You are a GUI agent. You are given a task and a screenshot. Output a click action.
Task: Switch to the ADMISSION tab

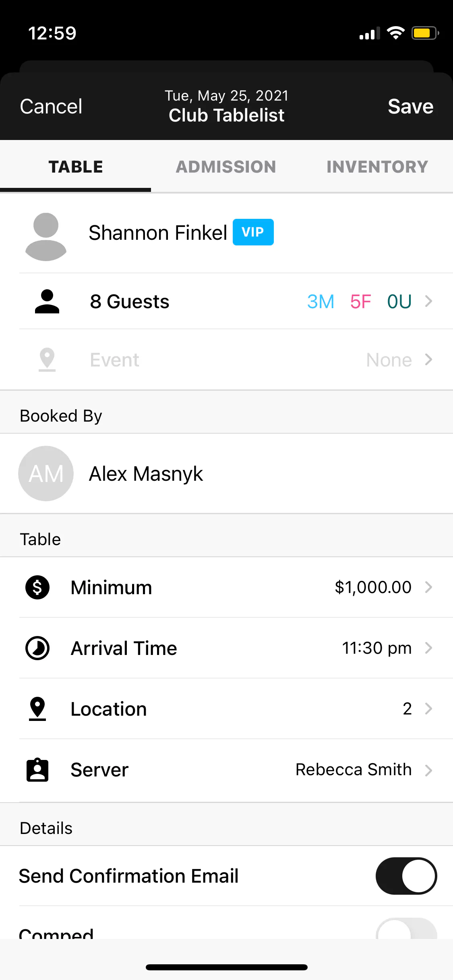click(x=226, y=167)
